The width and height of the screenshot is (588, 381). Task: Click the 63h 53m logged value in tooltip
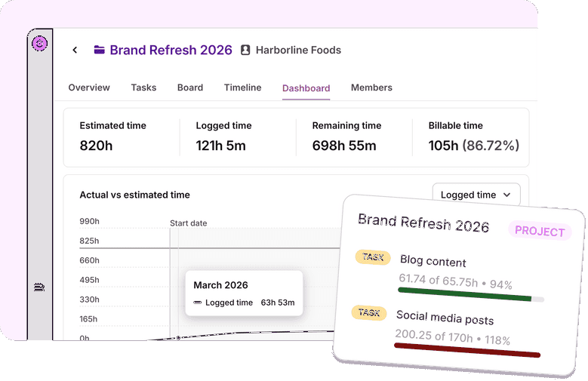pos(278,303)
